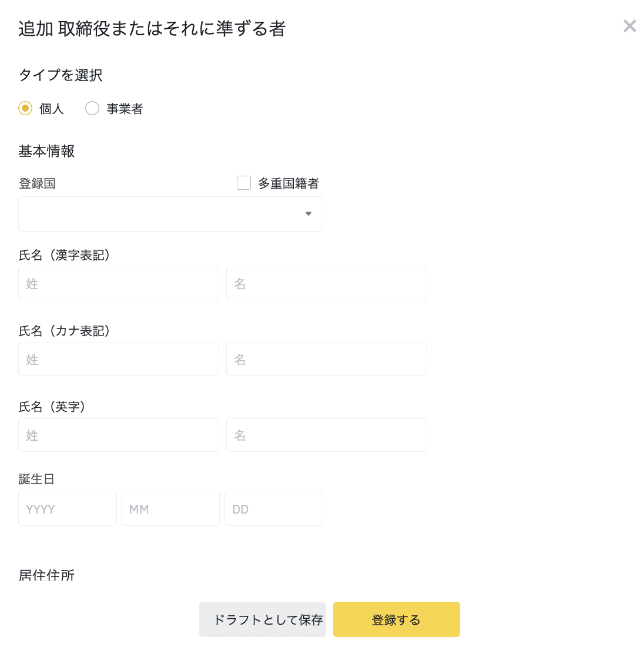
Task: Select the 個人 radio button
Action: pos(25,108)
